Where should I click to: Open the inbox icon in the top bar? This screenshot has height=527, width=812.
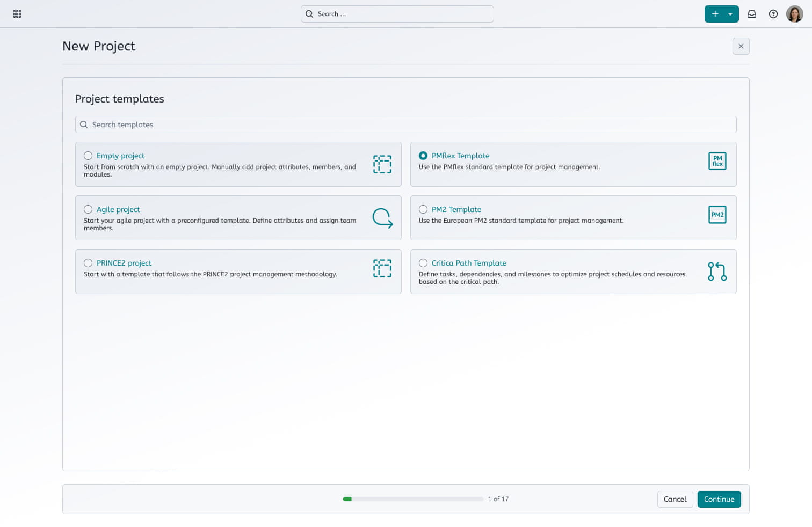(752, 14)
